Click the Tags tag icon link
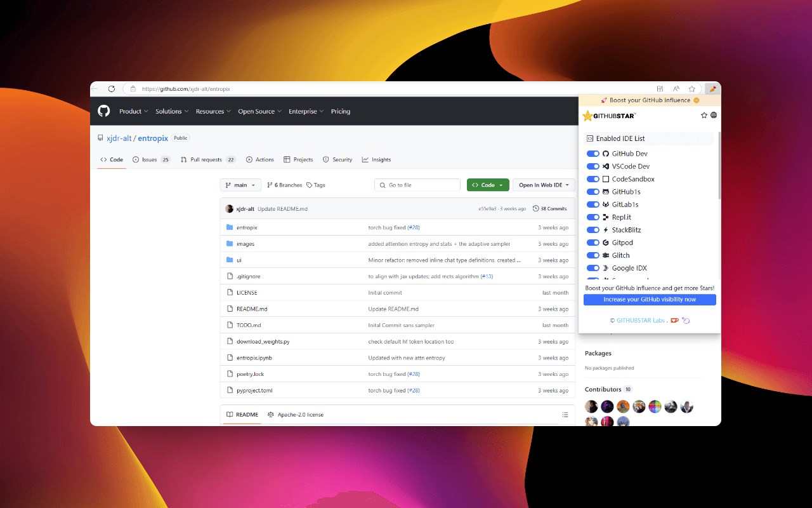The height and width of the screenshot is (508, 812). [x=315, y=185]
